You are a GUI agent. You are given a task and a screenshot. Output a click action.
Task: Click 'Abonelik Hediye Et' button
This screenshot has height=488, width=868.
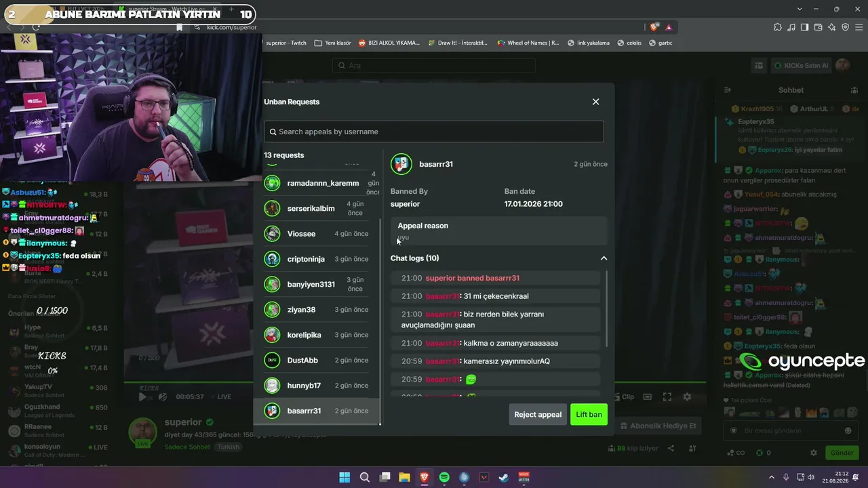[658, 426]
